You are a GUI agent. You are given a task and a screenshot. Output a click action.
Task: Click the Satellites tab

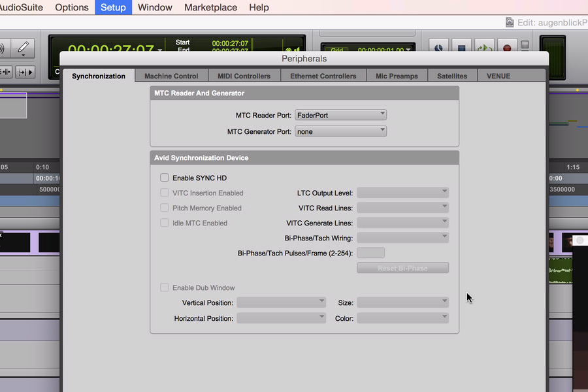[x=452, y=76]
